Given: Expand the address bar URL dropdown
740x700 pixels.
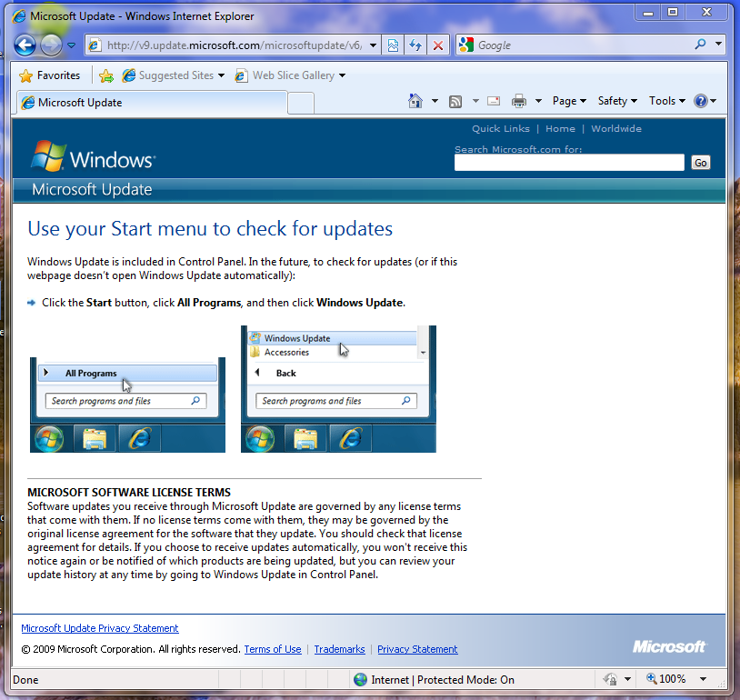Looking at the screenshot, I should 373,45.
